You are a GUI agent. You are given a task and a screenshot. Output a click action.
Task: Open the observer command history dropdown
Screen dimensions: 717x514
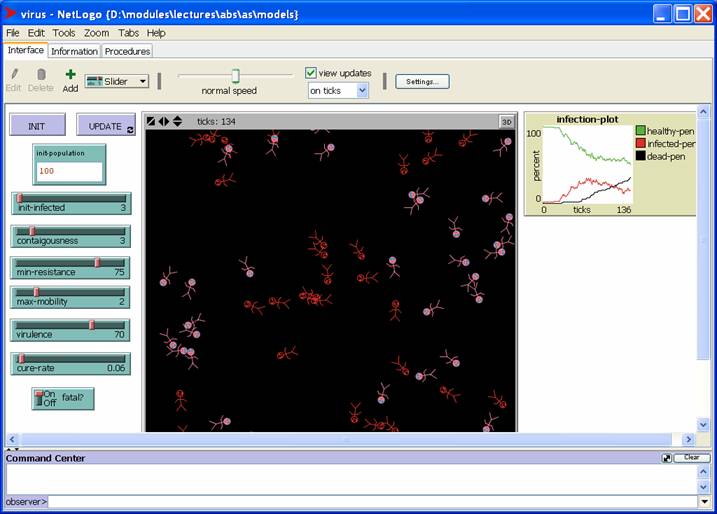pos(704,502)
